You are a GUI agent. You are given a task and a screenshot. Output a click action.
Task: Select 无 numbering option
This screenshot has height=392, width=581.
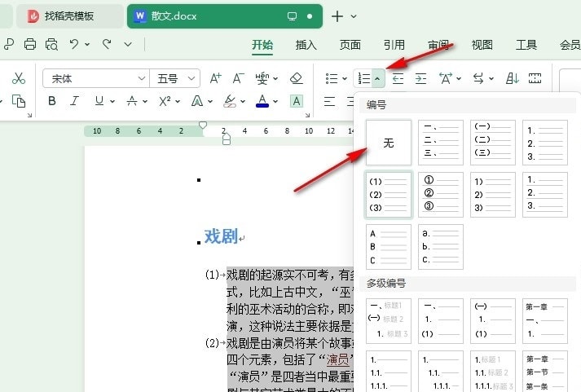pos(389,143)
